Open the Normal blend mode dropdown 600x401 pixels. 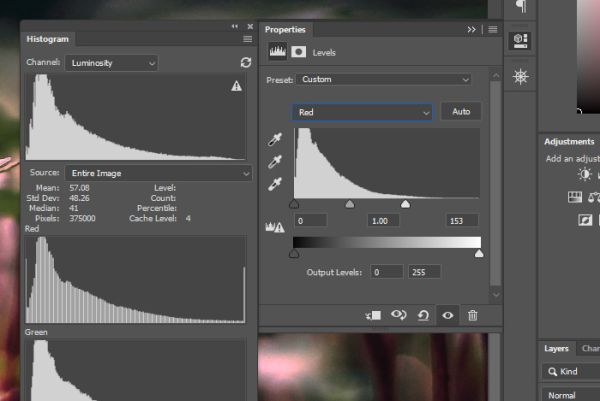tap(571, 395)
